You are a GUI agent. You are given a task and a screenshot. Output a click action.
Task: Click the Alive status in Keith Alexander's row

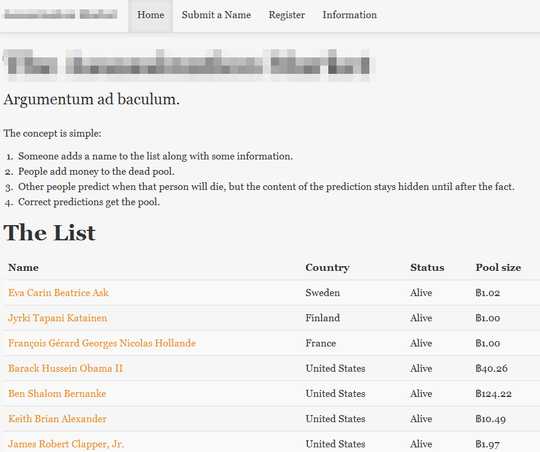coord(421,419)
